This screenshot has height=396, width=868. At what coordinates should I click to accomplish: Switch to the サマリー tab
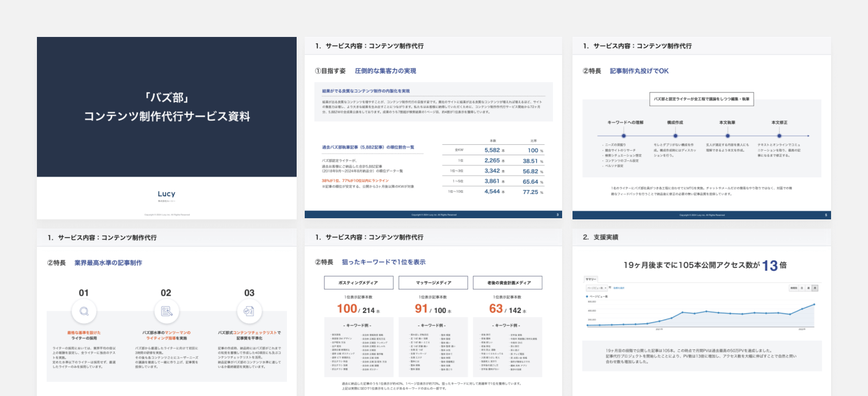tap(590, 279)
